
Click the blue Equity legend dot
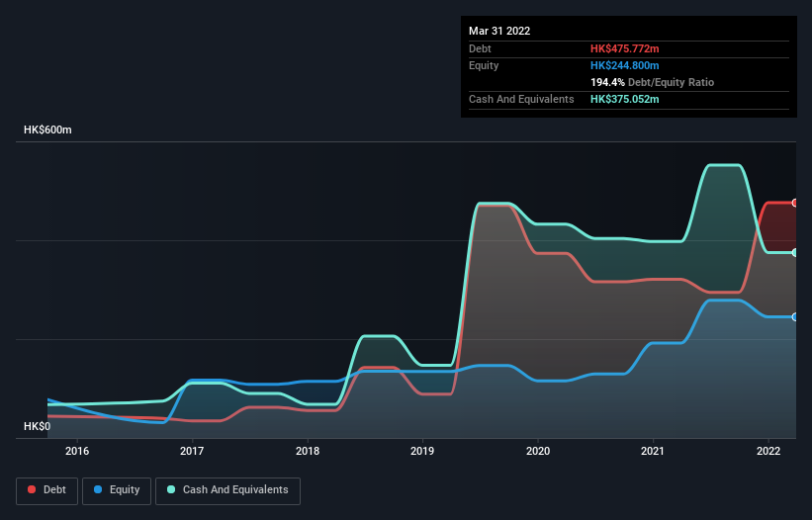(x=98, y=489)
